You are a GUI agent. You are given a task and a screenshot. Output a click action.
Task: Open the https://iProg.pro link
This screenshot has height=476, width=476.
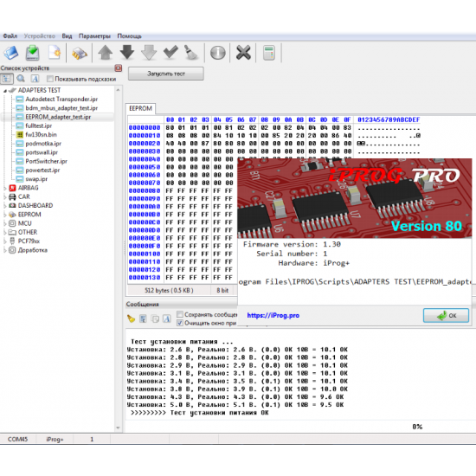[x=273, y=315]
